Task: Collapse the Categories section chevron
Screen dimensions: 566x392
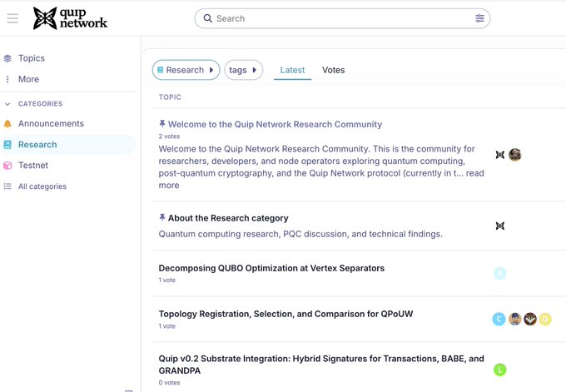Action: pos(7,104)
